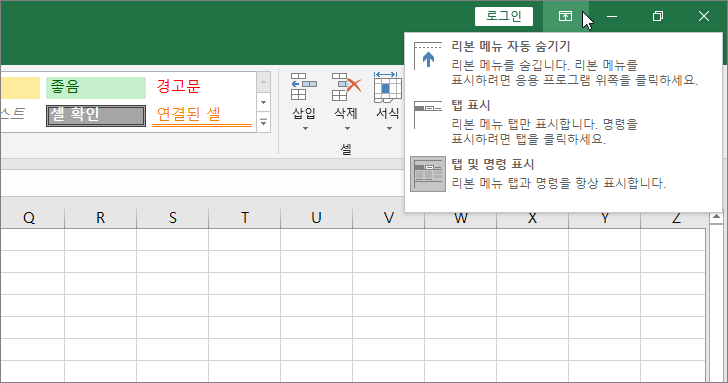
Task: Expand the cell styles gallery more button
Action: 263,122
